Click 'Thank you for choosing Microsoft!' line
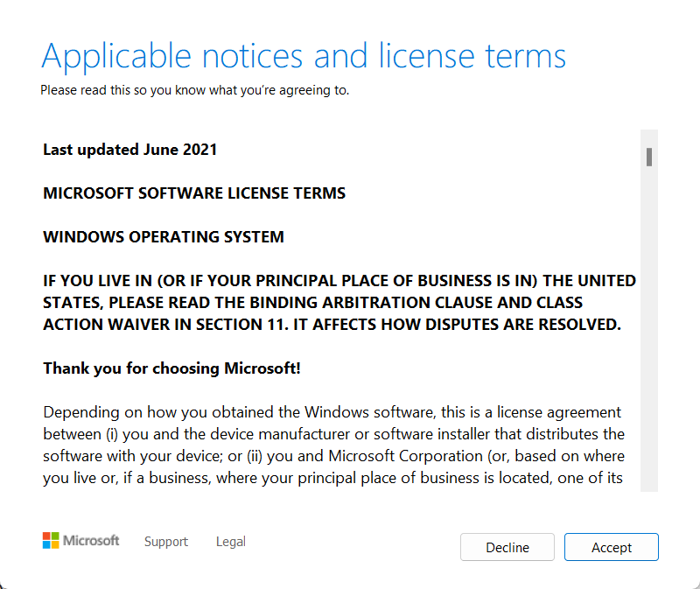Screen dimensions: 700x589 pyautogui.click(x=171, y=368)
